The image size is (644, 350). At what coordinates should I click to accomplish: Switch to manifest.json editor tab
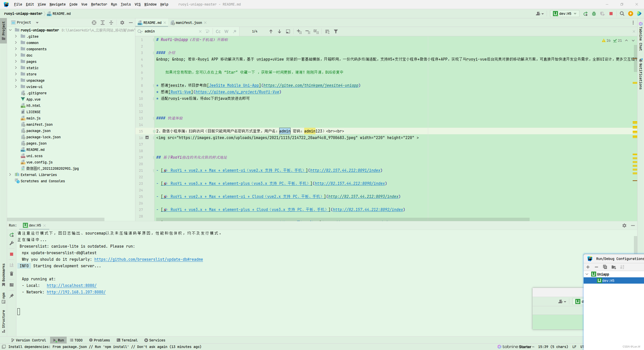[x=188, y=23]
